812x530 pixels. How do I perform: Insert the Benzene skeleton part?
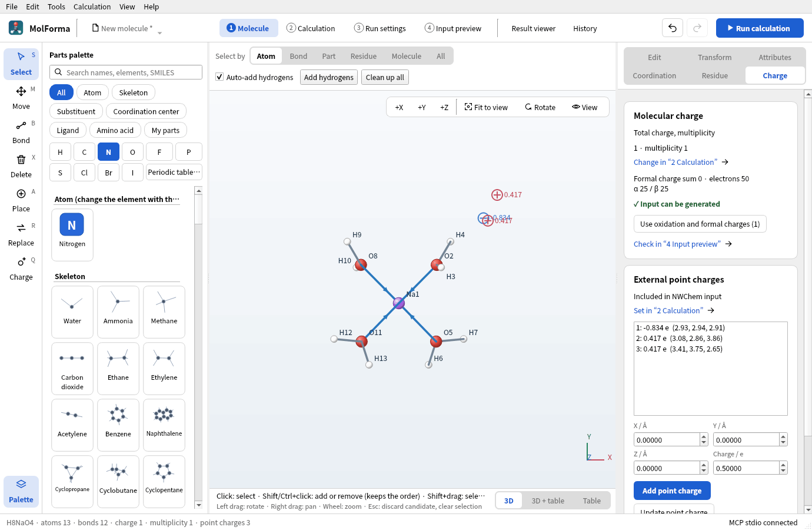click(118, 425)
